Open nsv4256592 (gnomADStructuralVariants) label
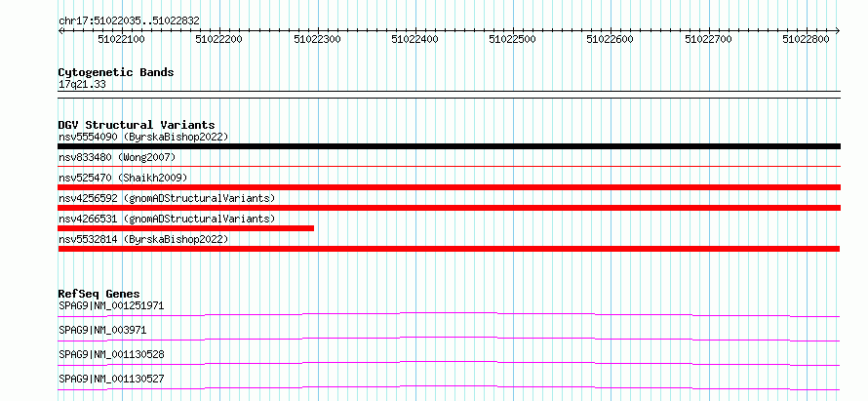This screenshot has height=401, width=868. coord(167,198)
